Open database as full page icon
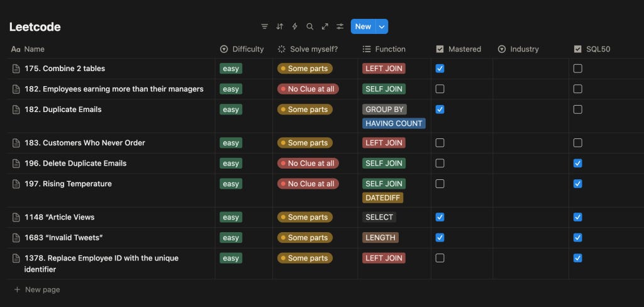Image resolution: width=644 pixels, height=307 pixels. tap(325, 26)
